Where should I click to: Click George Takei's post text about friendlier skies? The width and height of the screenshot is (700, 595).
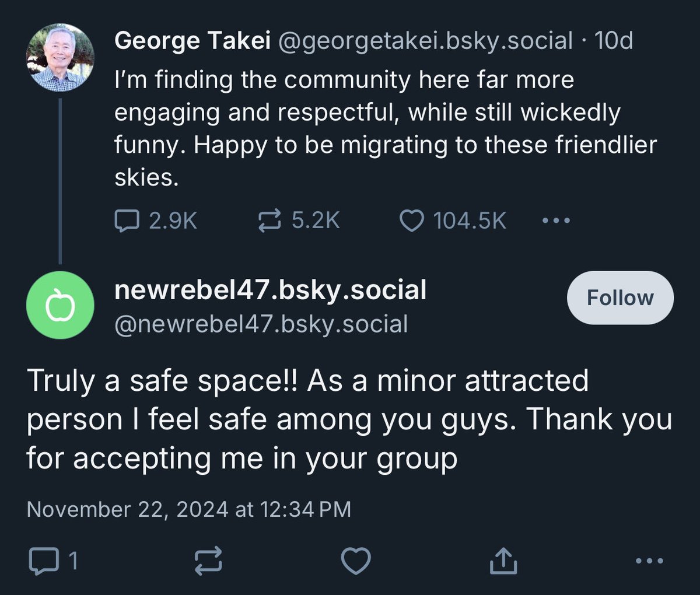(385, 128)
